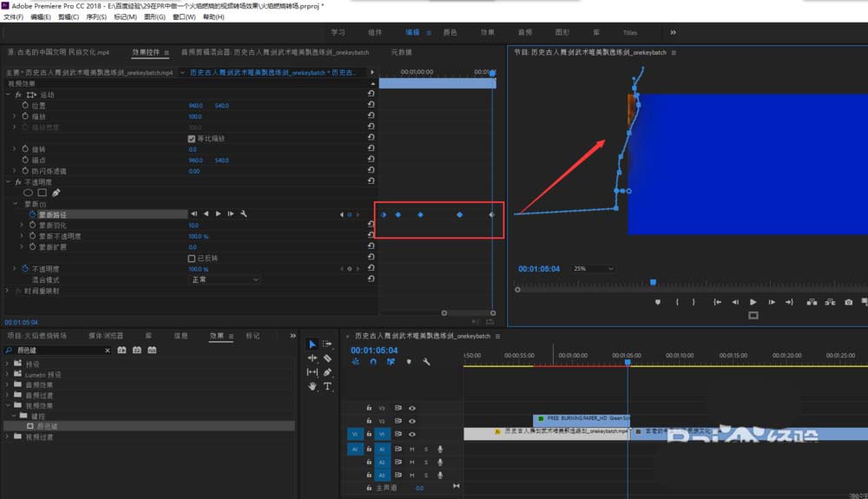Screen dimensions: 868x499
Task: Switch to the Effect Controls tab
Action: pos(146,52)
